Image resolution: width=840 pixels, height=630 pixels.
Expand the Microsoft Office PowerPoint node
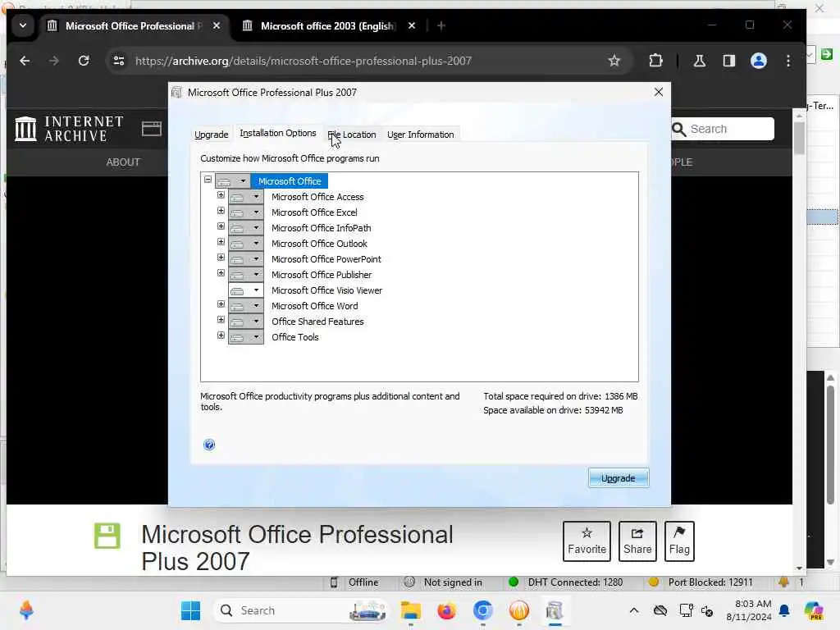click(221, 258)
